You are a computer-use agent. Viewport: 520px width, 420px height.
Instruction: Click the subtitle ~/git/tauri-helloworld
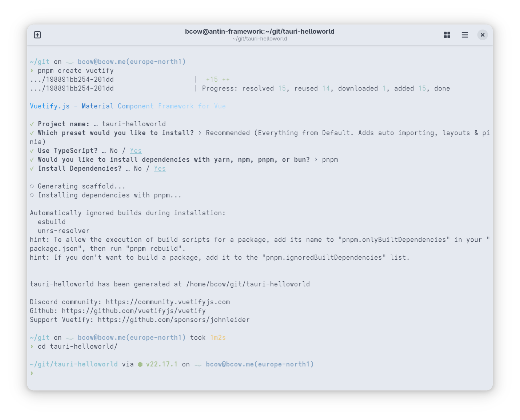[260, 39]
